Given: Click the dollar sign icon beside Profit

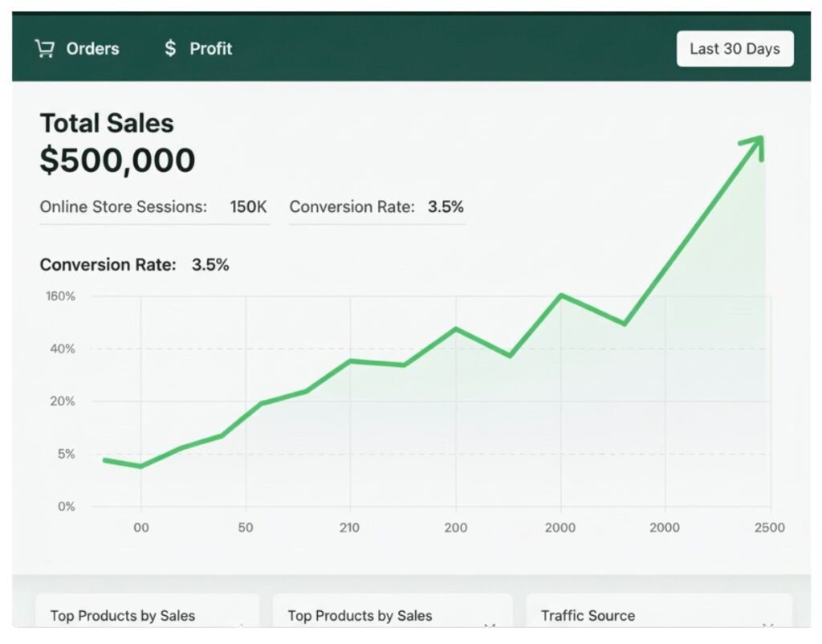Looking at the screenshot, I should [x=169, y=49].
